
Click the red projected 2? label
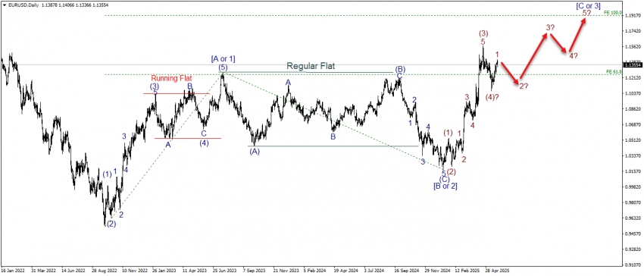[x=524, y=86]
